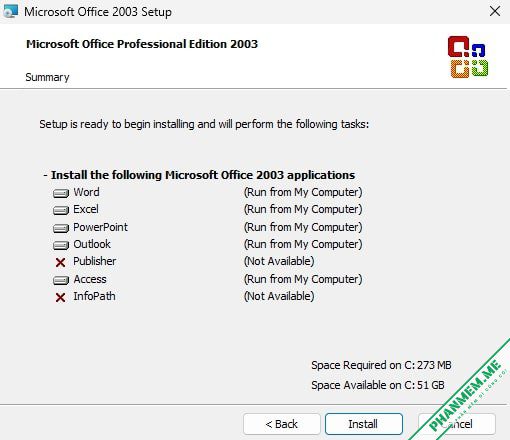Click Word's Run from My Computer text

[303, 192]
